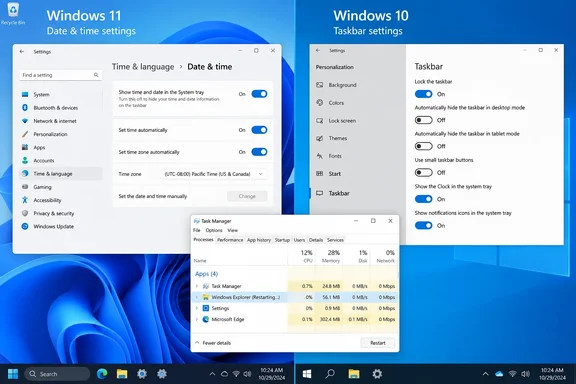Expand Settings process row in Task Manager
The image size is (576, 384).
(197, 308)
